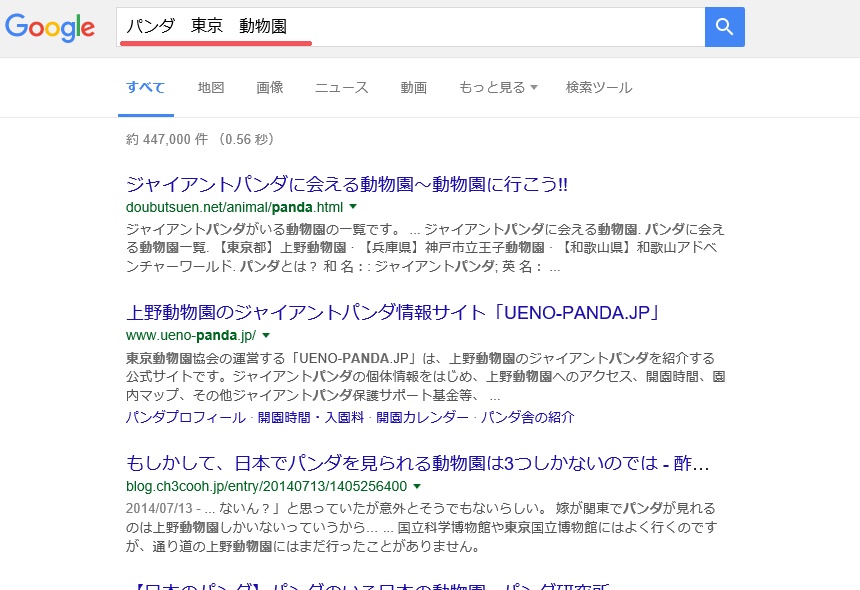The height and width of the screenshot is (590, 860).
Task: Click the 約 447,000 件 result count text
Action: pos(167,139)
